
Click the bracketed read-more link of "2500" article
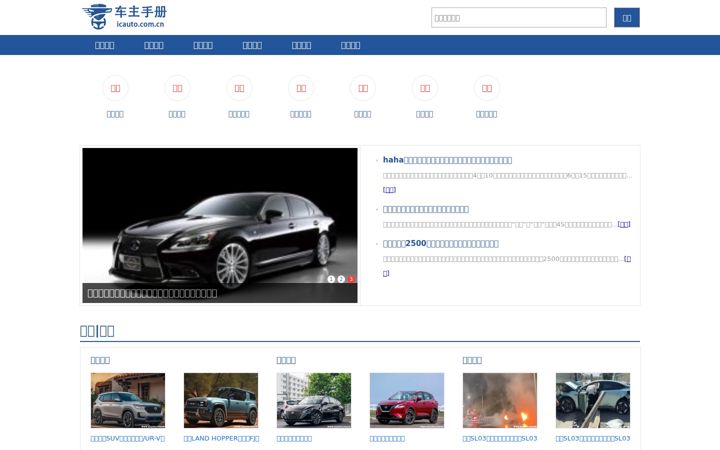[x=627, y=259]
